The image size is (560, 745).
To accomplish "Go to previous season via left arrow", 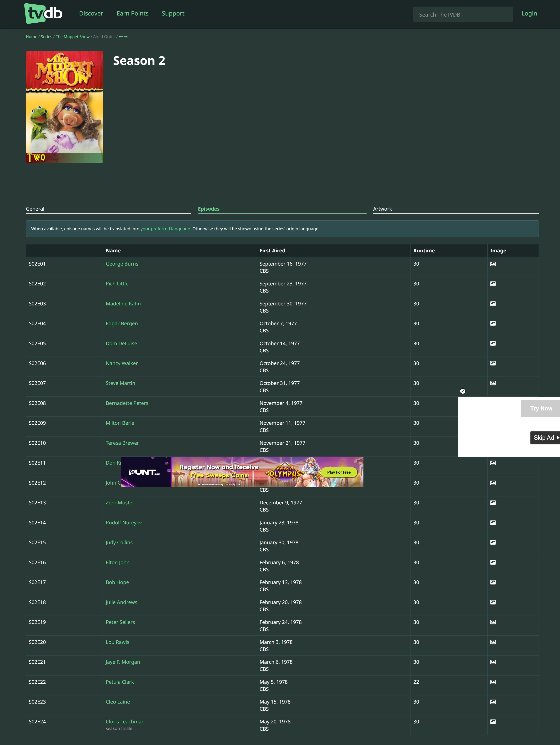I will tap(120, 37).
